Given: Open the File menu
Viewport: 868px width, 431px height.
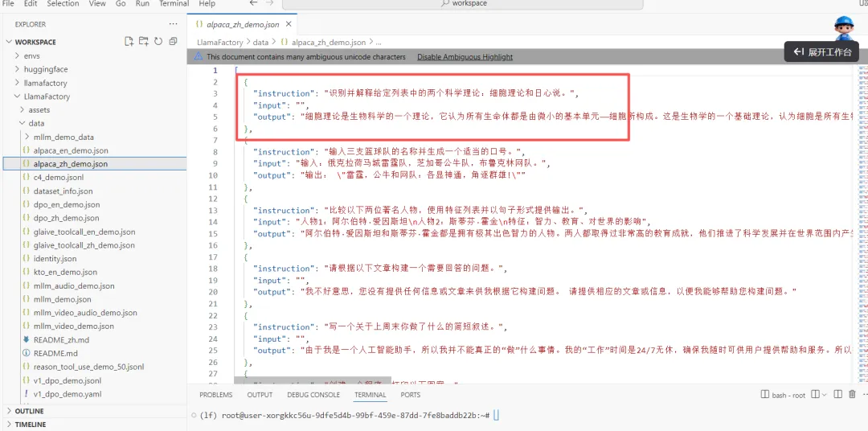Looking at the screenshot, I should (8, 3).
